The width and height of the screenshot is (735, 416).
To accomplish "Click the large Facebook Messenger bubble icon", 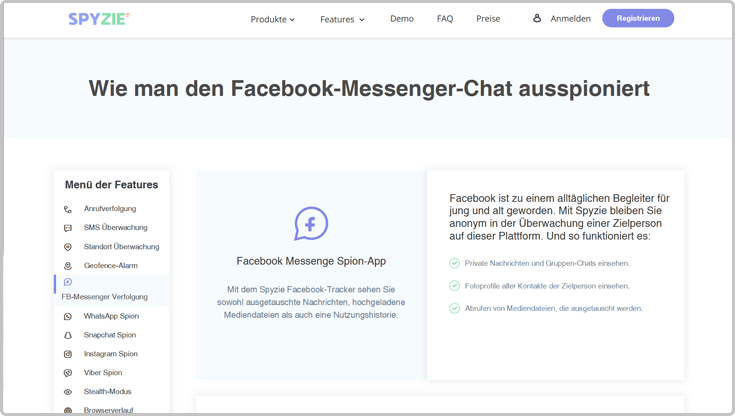I will coord(310,224).
